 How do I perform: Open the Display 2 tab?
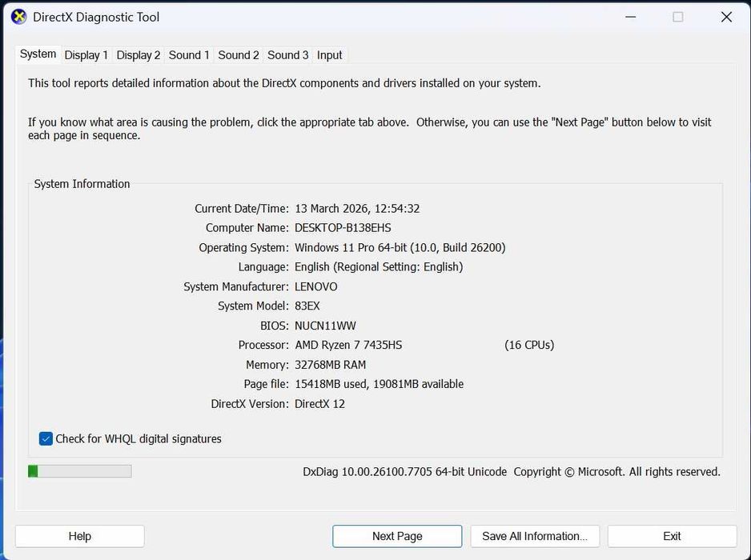tap(139, 55)
